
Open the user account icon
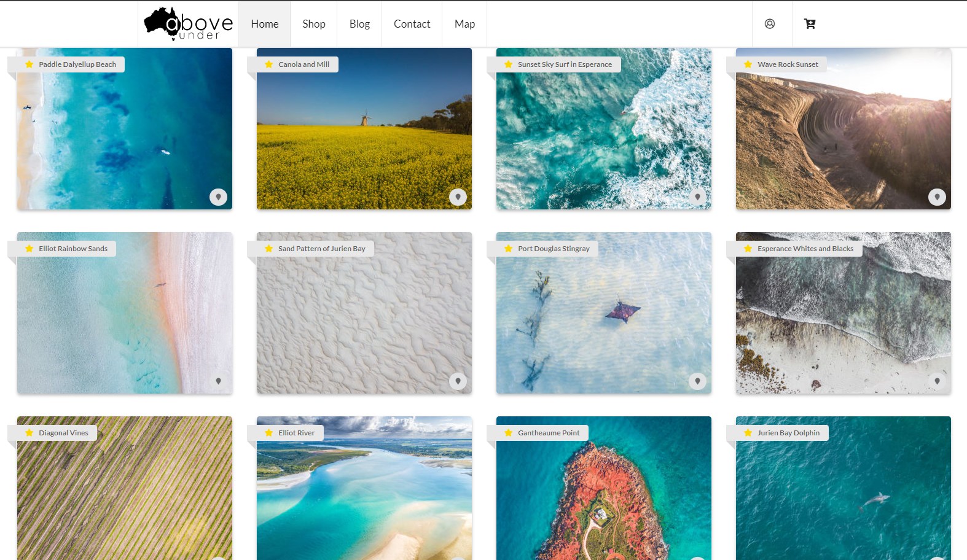point(769,24)
